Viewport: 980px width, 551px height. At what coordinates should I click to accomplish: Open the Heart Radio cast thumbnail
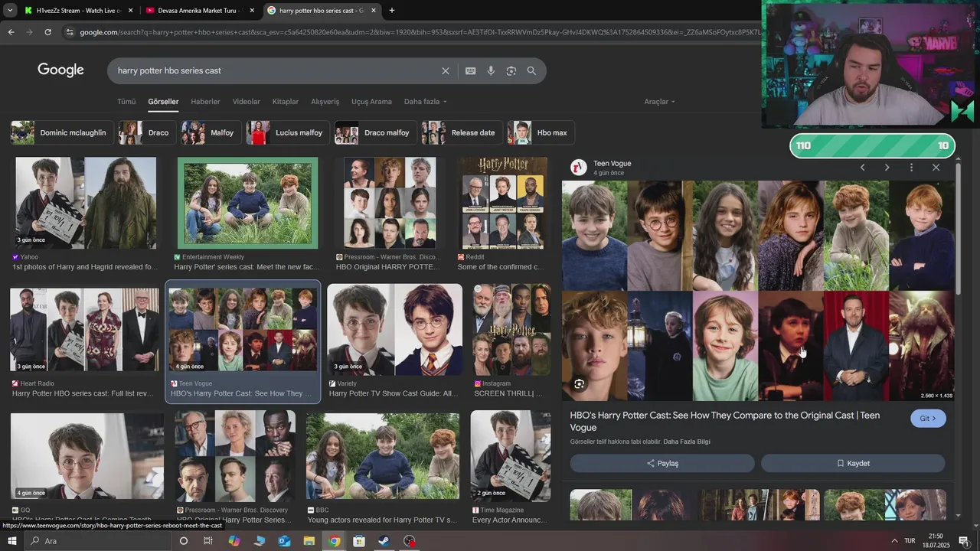(86, 330)
